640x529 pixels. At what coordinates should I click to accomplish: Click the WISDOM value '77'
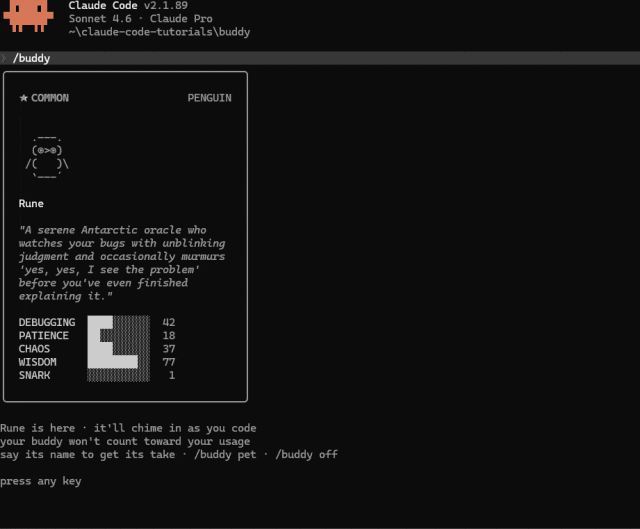tap(169, 362)
